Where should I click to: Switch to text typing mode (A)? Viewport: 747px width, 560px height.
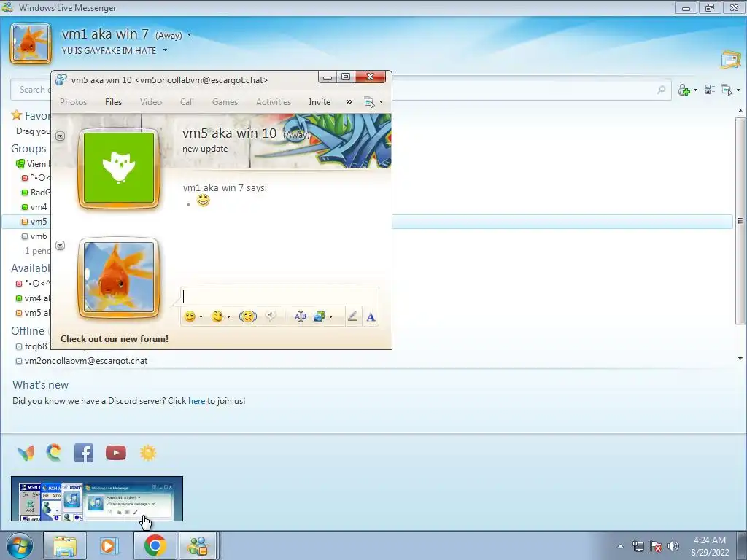pos(371,316)
